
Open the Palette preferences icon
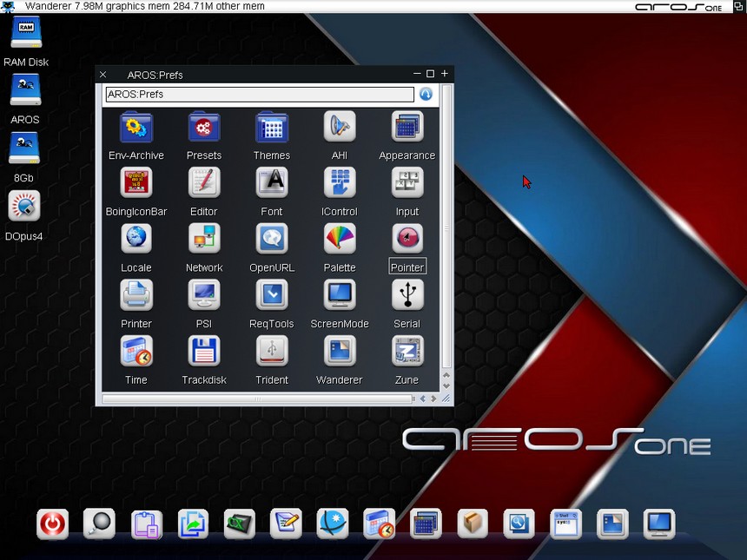[339, 239]
